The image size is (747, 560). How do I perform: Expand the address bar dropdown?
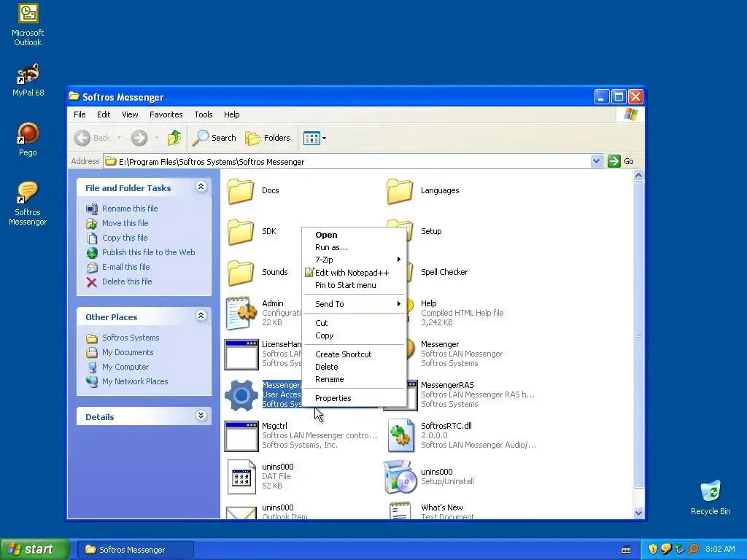(596, 161)
